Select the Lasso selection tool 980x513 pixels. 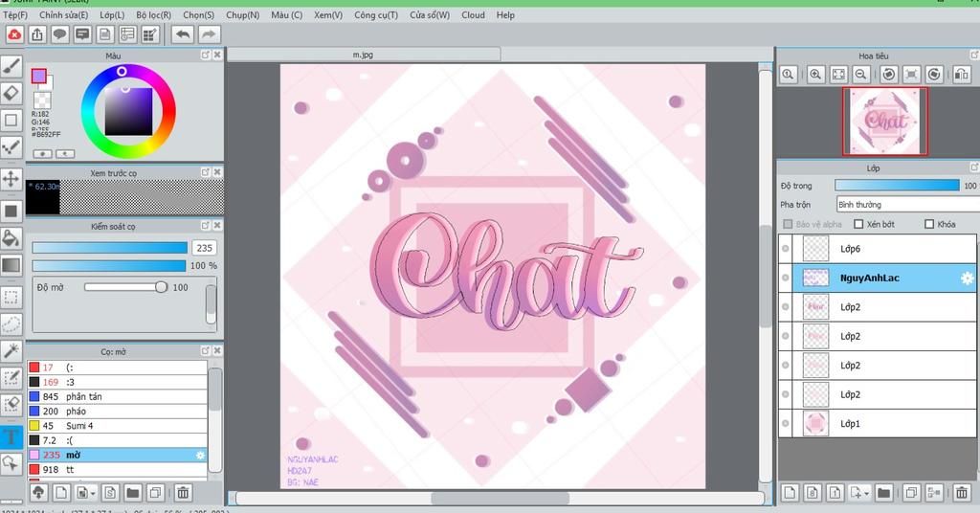(11, 324)
